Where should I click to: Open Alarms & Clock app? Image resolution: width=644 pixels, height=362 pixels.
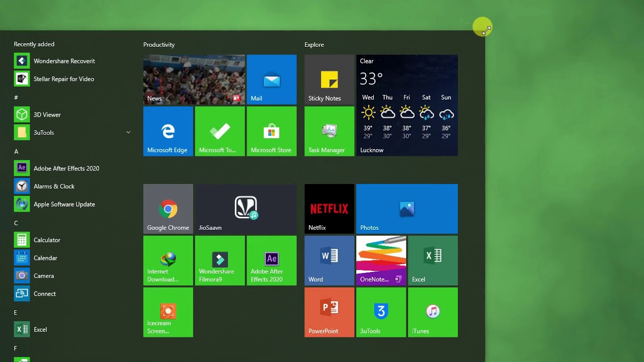[73, 187]
